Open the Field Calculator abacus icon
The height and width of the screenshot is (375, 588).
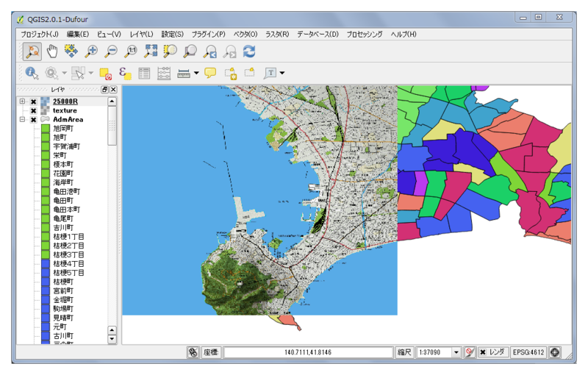164,73
